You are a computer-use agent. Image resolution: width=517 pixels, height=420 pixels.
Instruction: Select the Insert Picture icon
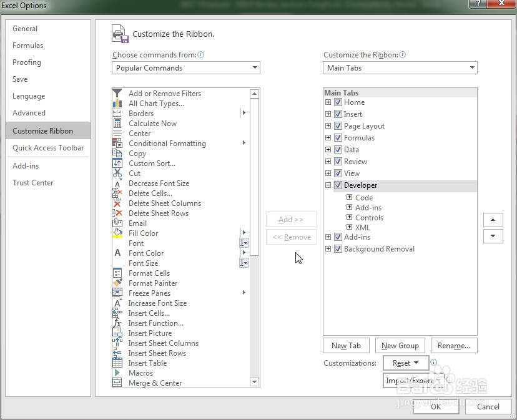point(117,333)
